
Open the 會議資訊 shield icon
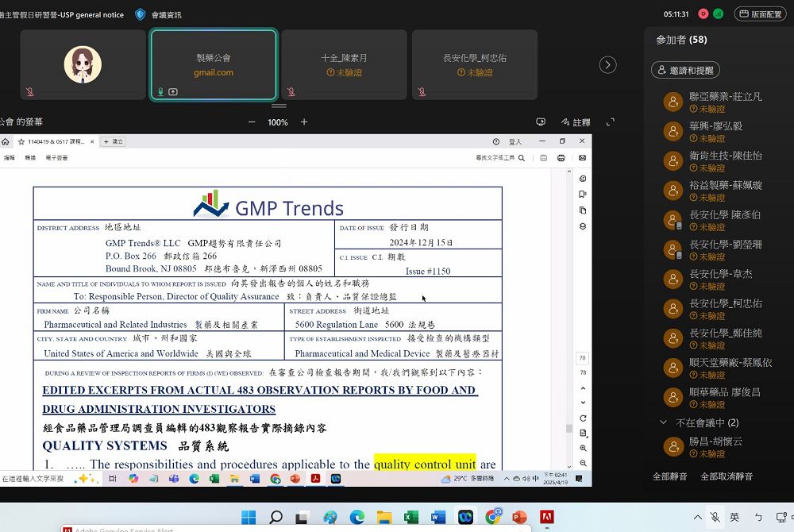click(x=141, y=14)
